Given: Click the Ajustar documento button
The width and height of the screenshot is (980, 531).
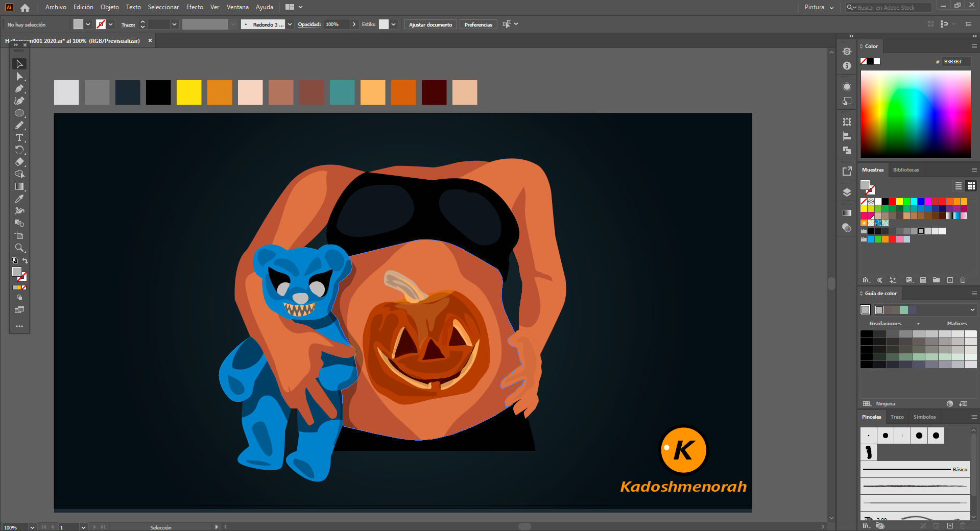Looking at the screenshot, I should tap(431, 25).
